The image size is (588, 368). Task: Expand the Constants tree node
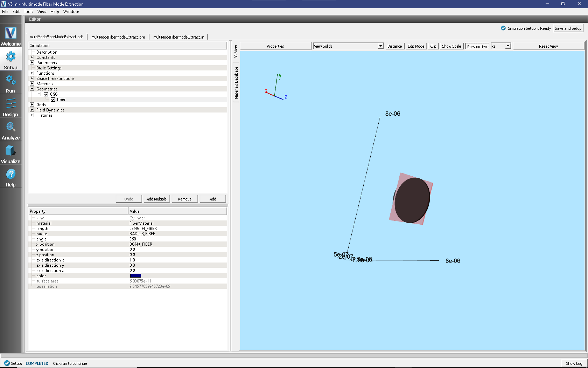coord(32,57)
